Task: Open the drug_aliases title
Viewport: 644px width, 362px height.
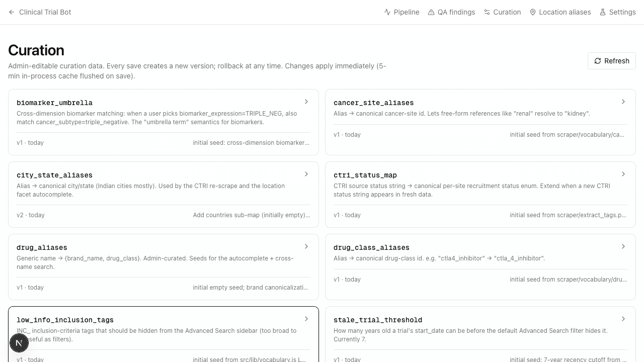Action: (42, 247)
